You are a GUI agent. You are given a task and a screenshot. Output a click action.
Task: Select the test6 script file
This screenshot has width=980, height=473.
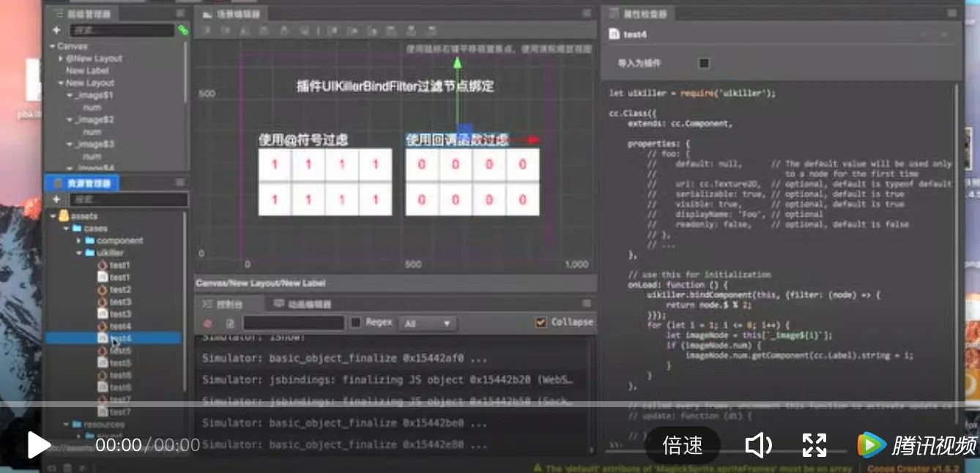(x=114, y=387)
